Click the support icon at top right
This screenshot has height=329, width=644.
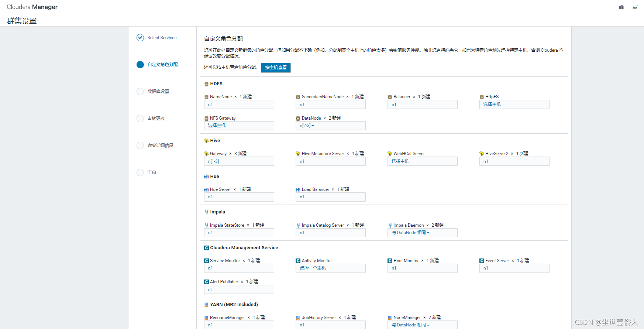click(635, 7)
